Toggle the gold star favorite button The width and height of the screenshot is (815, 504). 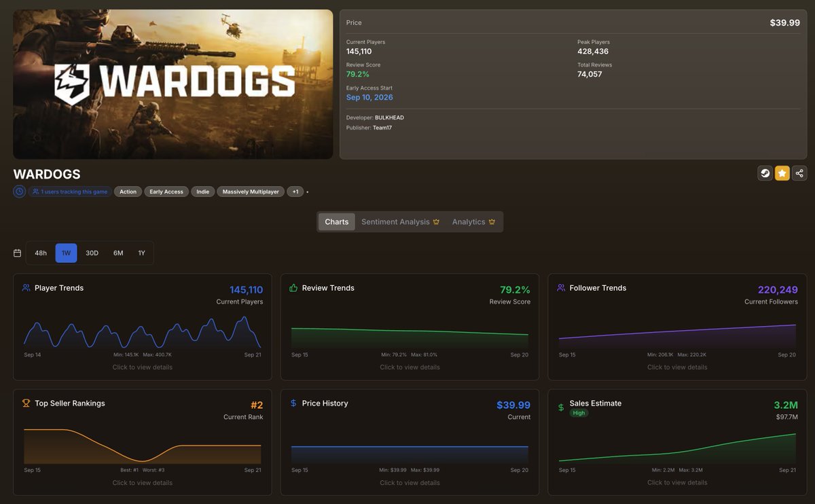pyautogui.click(x=782, y=173)
